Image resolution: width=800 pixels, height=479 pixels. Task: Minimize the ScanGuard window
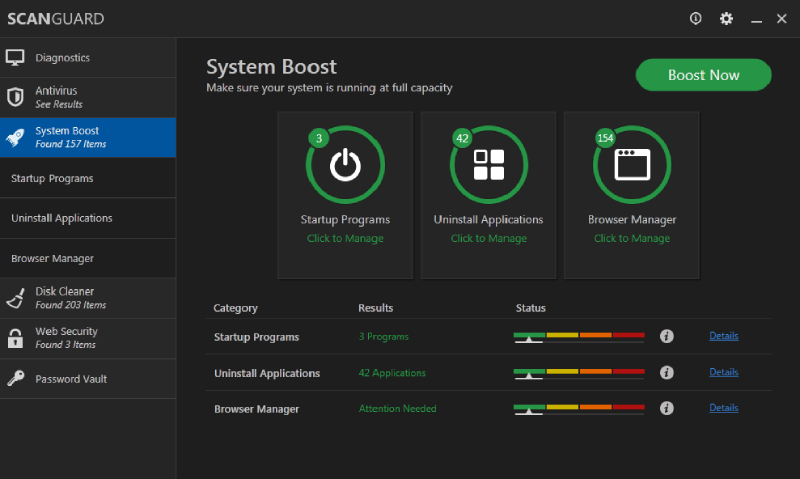pyautogui.click(x=756, y=19)
